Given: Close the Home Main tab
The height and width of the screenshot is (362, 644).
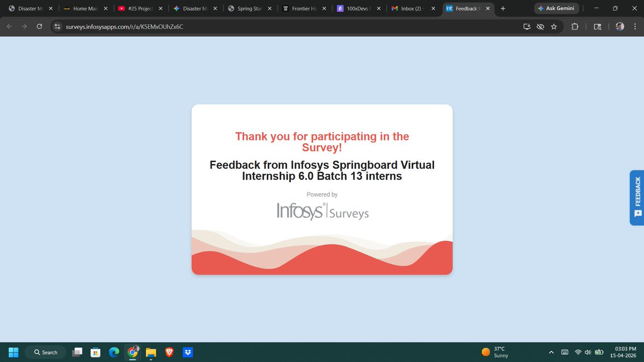Looking at the screenshot, I should pyautogui.click(x=105, y=9).
